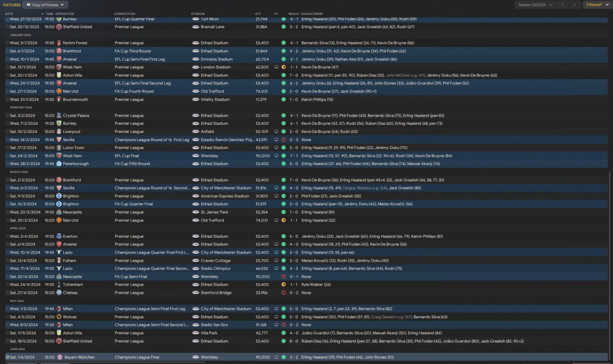Click the Fulham club badge

(x=59, y=261)
